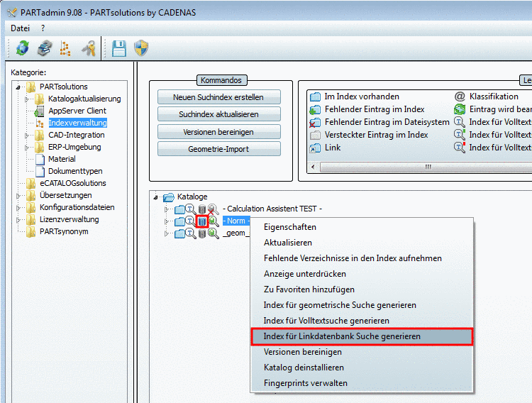Select eCATALOGsolutions tree item

[x=72, y=183]
